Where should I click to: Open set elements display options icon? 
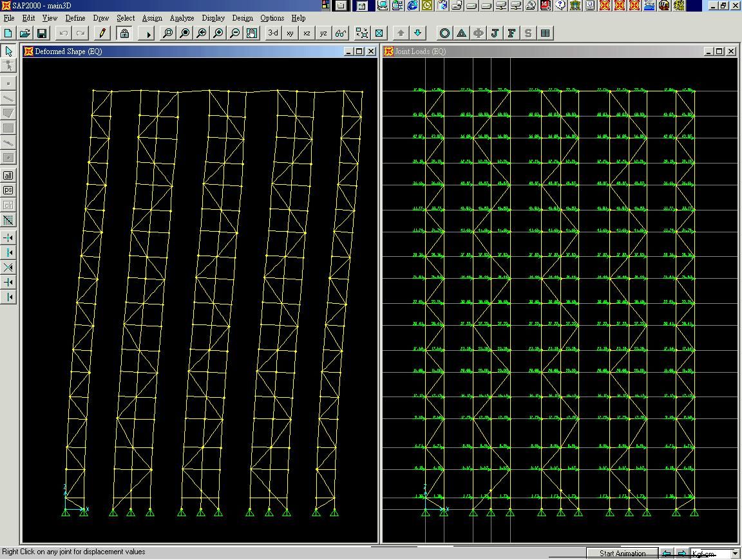379,33
